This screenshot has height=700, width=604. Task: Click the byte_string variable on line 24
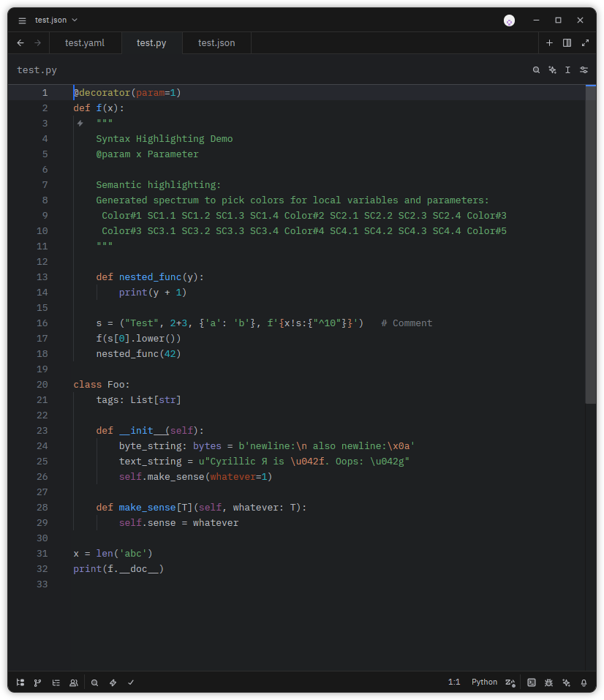pos(150,445)
